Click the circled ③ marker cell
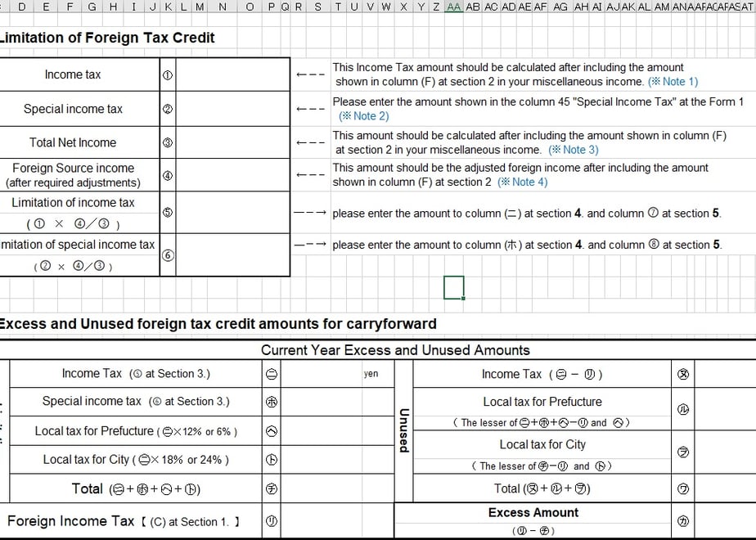This screenshot has height=540, width=756. tap(168, 142)
